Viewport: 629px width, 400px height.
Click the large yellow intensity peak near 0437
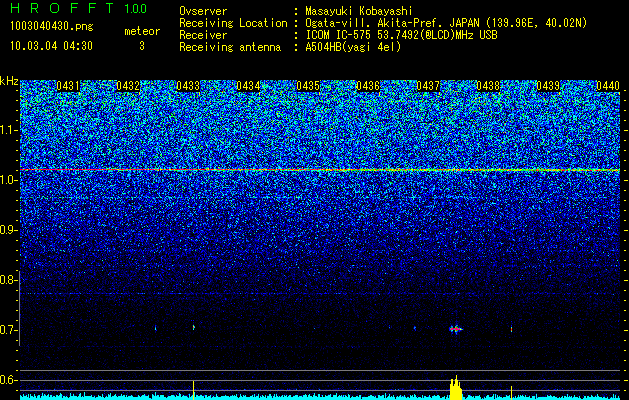pos(456,388)
